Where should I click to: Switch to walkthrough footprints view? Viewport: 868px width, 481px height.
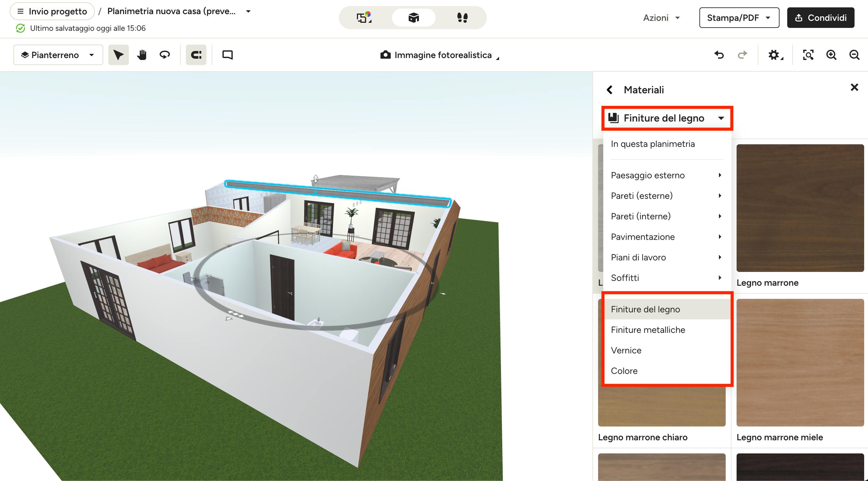click(x=462, y=18)
